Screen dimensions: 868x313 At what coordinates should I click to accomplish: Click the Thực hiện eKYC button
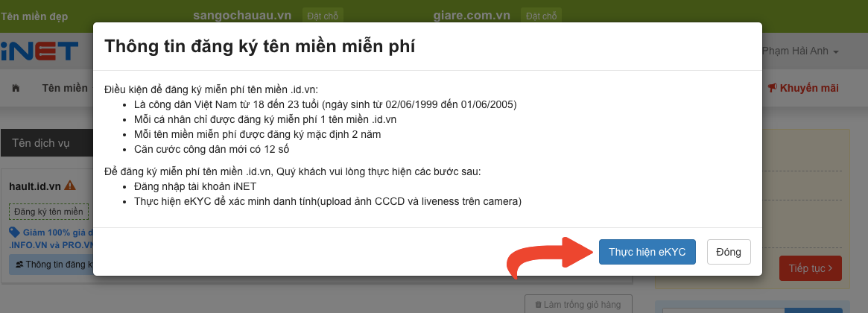click(647, 252)
